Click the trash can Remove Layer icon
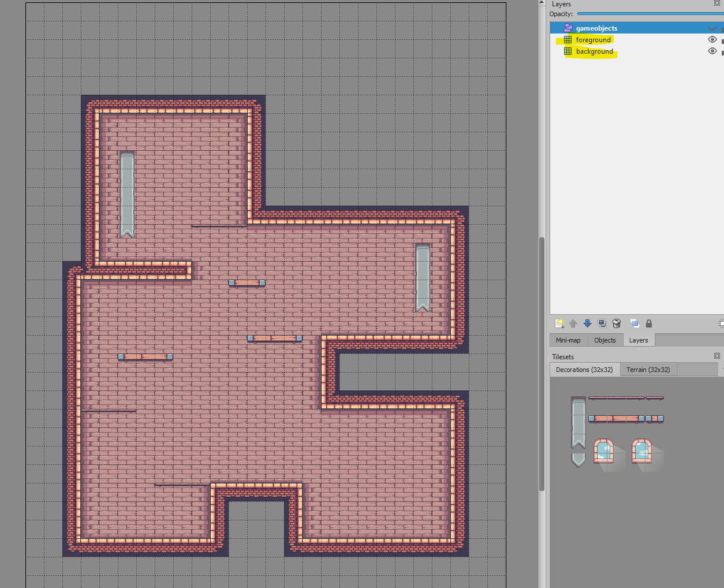 617,323
